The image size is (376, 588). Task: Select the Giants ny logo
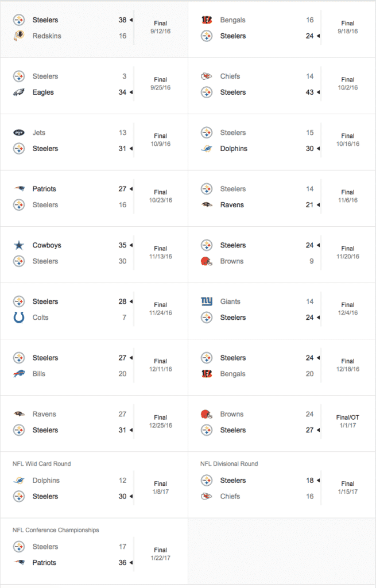click(x=207, y=301)
